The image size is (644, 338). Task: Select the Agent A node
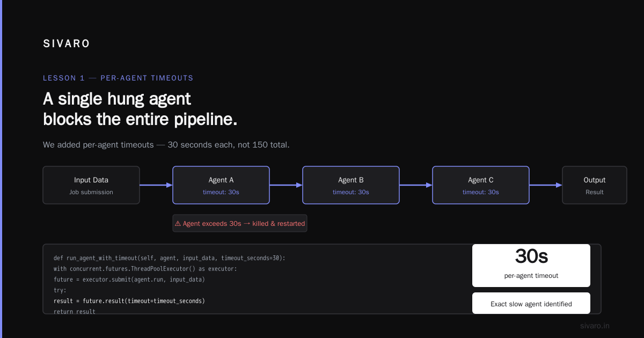coord(221,185)
